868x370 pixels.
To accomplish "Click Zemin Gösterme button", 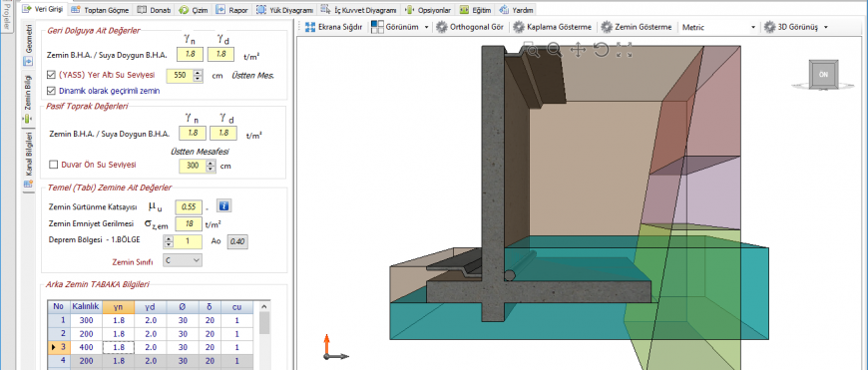I will 637,27.
